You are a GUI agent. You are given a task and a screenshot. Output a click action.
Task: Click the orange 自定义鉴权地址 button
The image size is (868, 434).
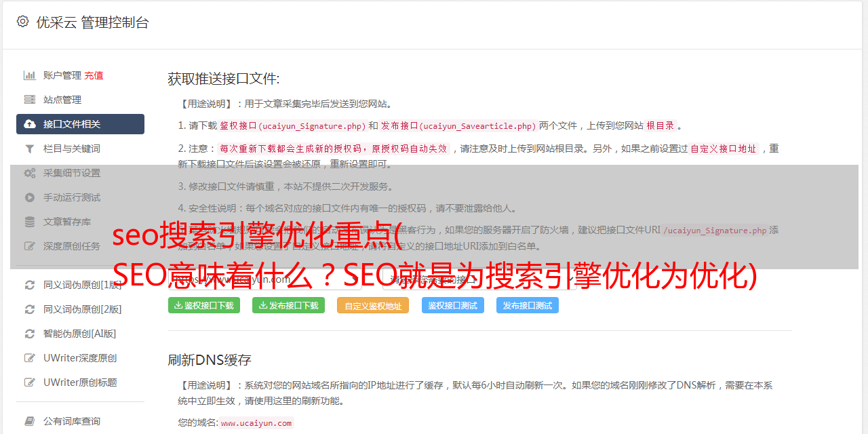tap(373, 305)
